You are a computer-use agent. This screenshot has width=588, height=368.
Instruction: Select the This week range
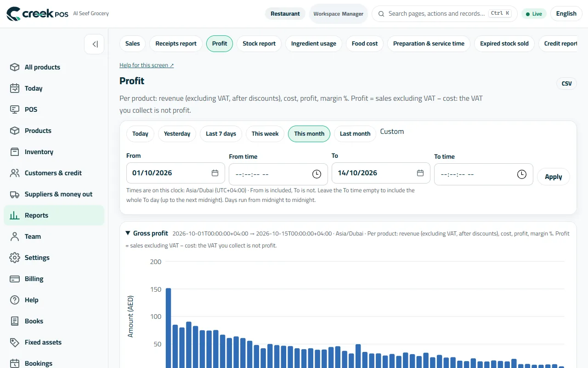tap(265, 134)
